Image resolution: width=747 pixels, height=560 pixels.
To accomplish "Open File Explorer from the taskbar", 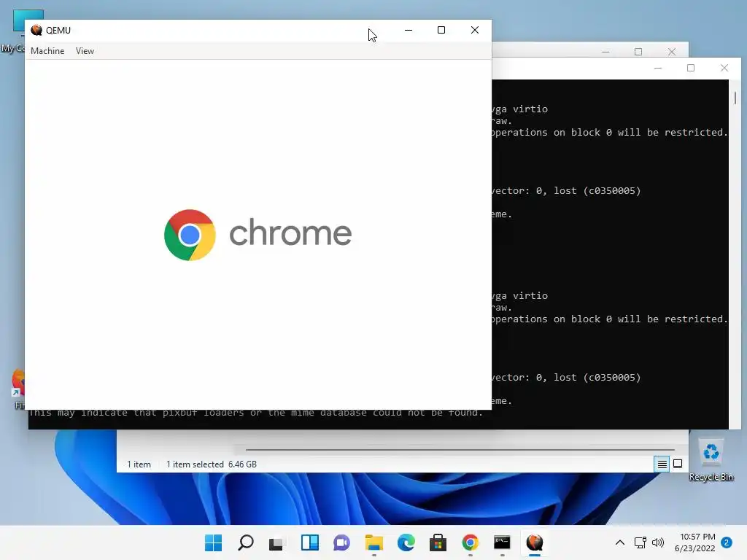I will click(x=374, y=542).
